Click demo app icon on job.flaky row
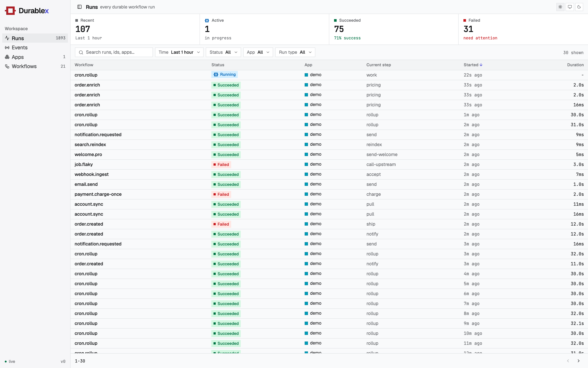Screen dimensions: 588x368 (306, 164)
